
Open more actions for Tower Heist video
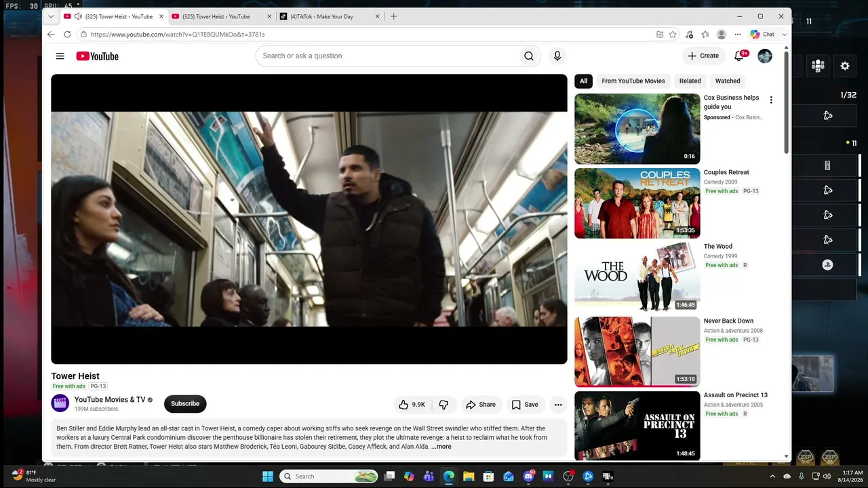558,405
